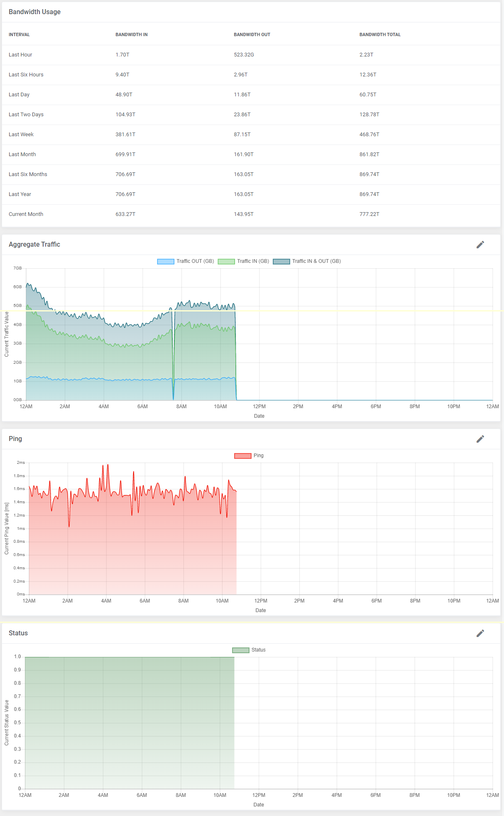
Task: Click the 'Traffic IN (GB)' legend label
Action: pyautogui.click(x=253, y=261)
